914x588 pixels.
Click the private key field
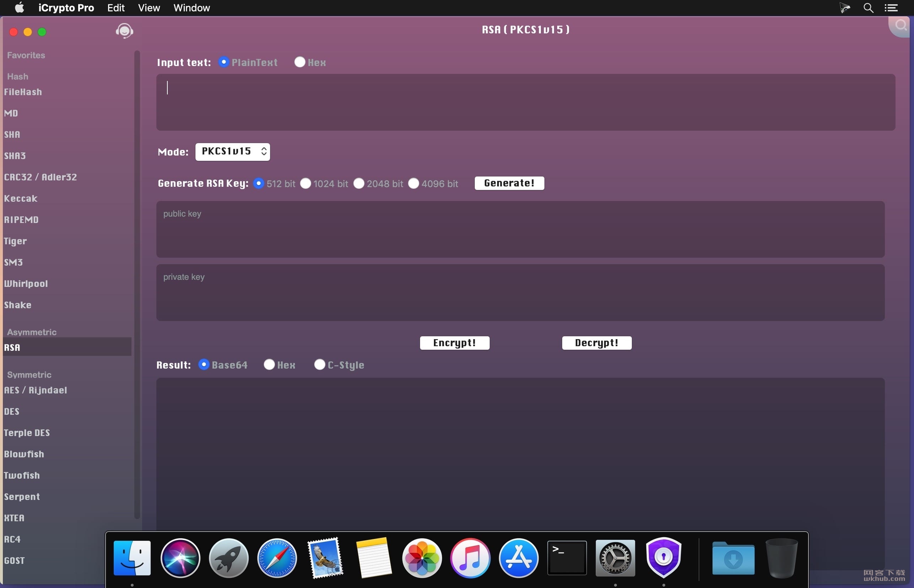point(520,293)
